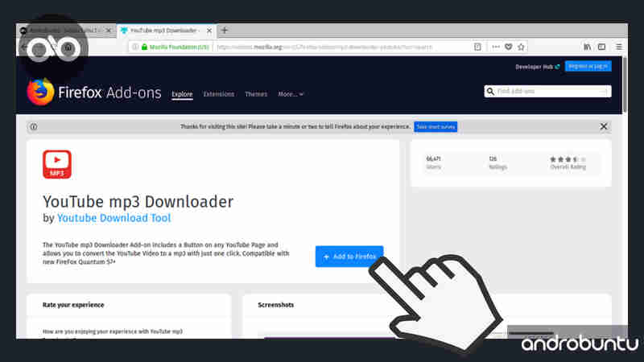Image resolution: width=644 pixels, height=362 pixels.
Task: Click the page vertical scrollbar
Action: (625, 85)
